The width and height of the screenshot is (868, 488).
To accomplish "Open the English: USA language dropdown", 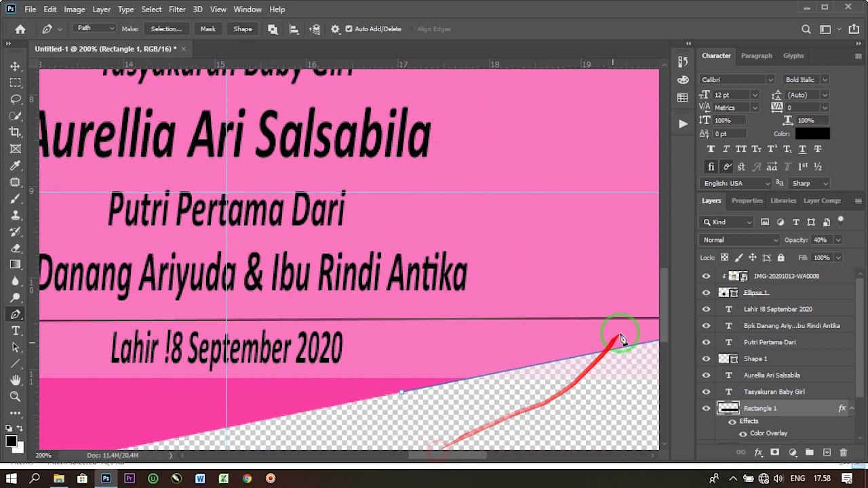I will 736,184.
